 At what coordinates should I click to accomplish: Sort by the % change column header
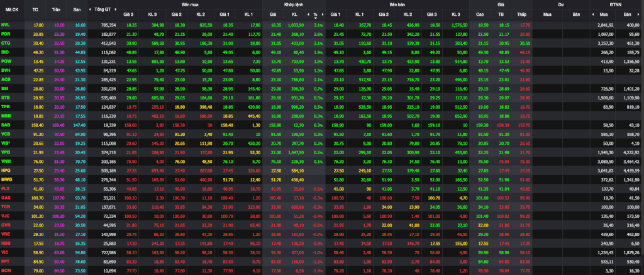tap(316, 14)
